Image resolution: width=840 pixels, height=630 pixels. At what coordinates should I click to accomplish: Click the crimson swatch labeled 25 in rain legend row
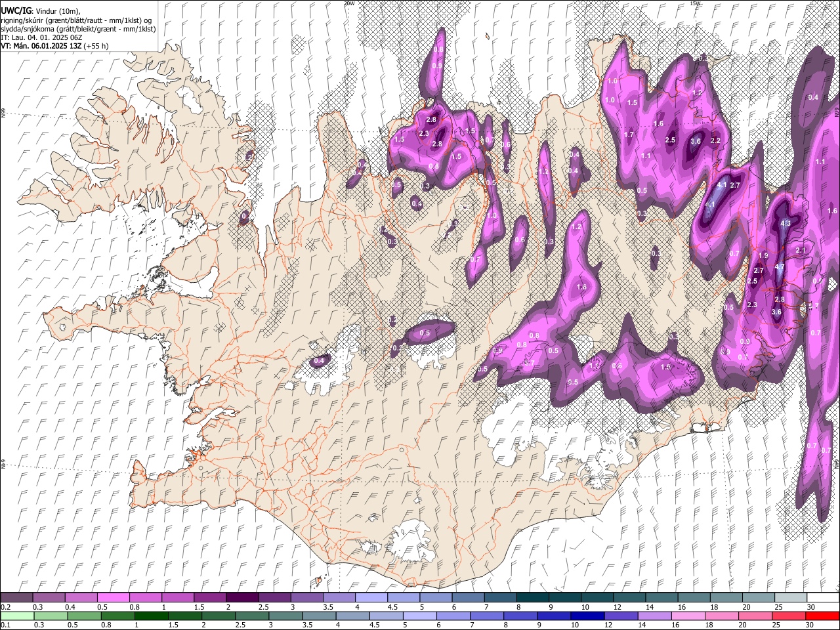coord(788,616)
